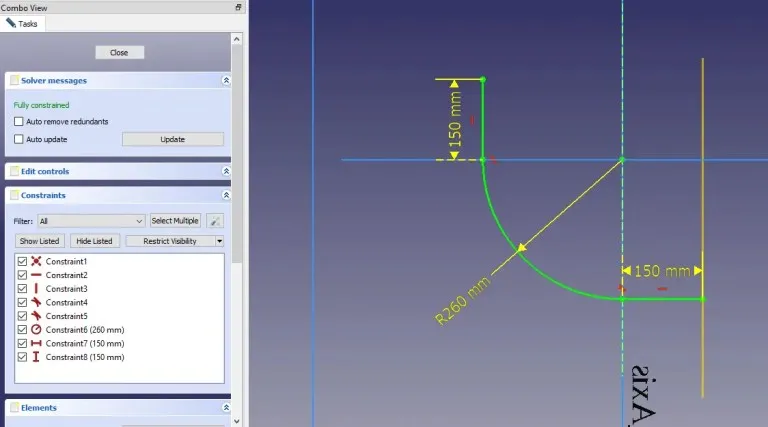Select the green quarter arc in sketch

click(523, 258)
